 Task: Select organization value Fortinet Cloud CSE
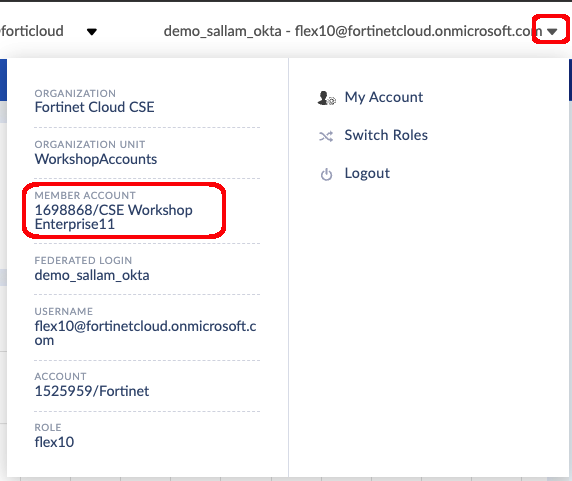click(94, 107)
